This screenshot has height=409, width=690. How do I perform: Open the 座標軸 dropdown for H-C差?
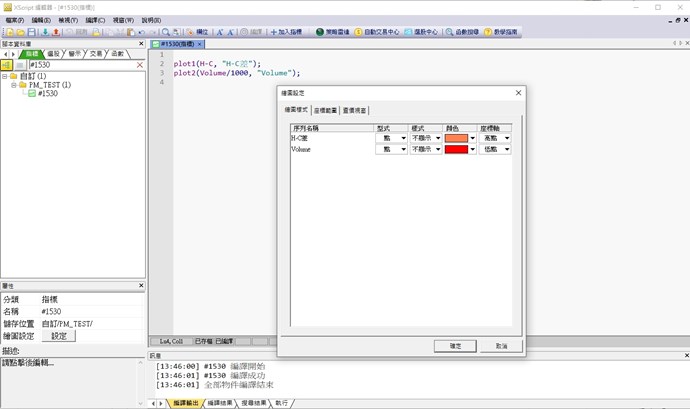click(507, 138)
